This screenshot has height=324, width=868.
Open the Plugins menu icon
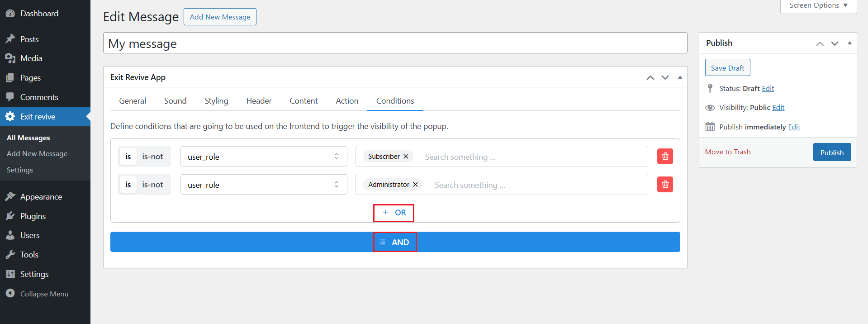point(10,216)
